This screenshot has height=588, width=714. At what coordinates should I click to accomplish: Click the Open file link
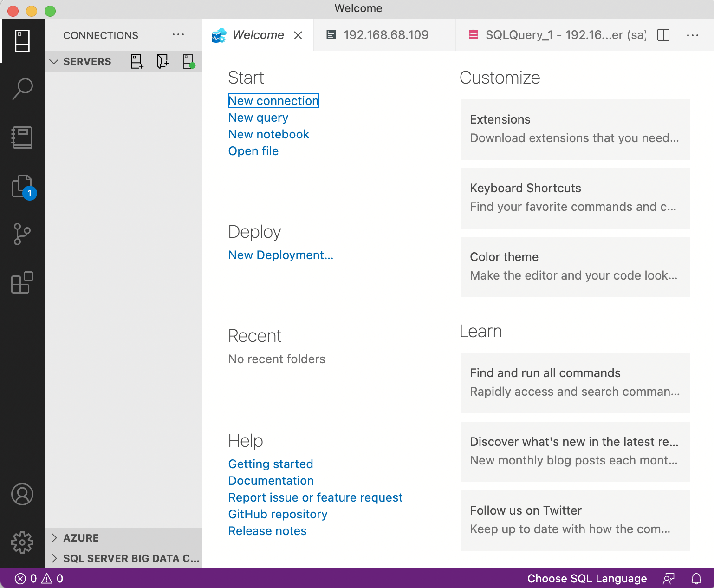tap(253, 151)
